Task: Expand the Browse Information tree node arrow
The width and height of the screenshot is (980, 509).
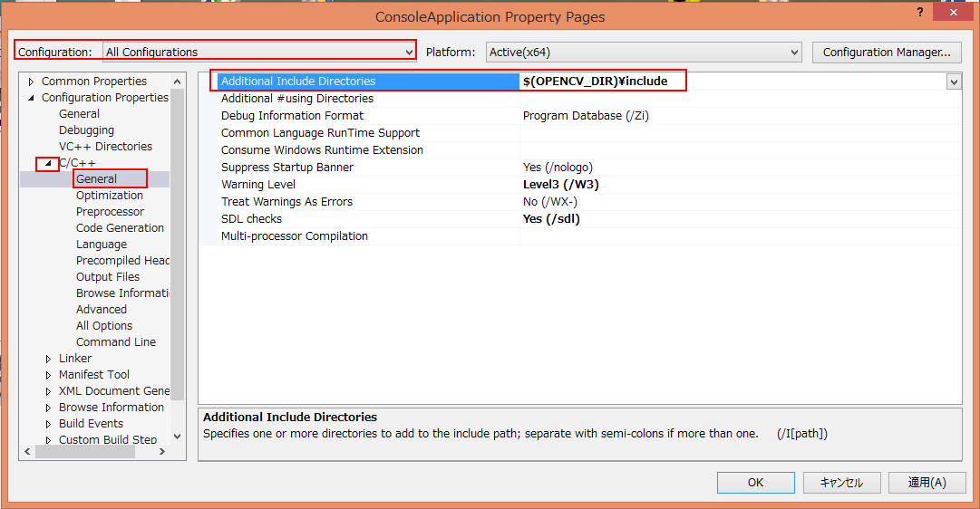Action: click(x=48, y=408)
